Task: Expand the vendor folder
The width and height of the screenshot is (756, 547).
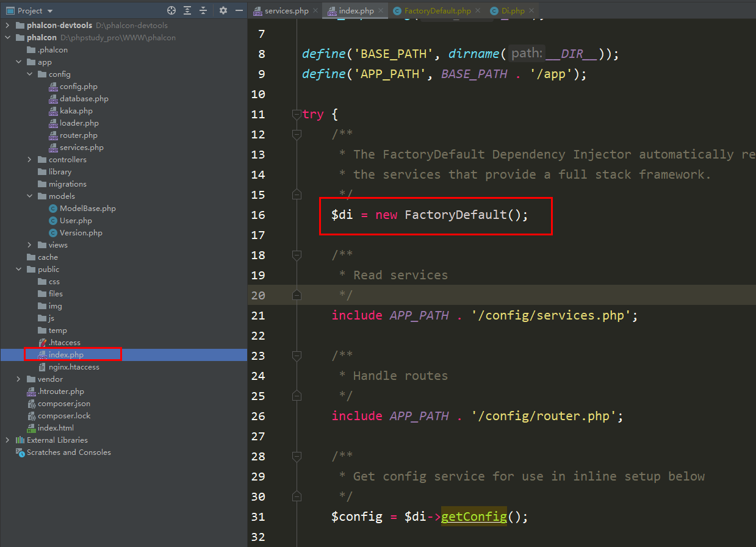Action: coord(18,379)
